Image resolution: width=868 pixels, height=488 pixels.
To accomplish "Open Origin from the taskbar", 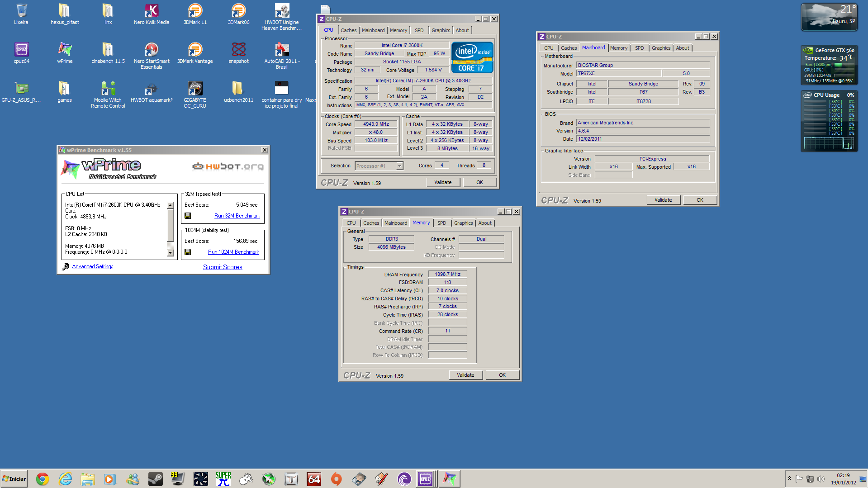I will (x=337, y=479).
